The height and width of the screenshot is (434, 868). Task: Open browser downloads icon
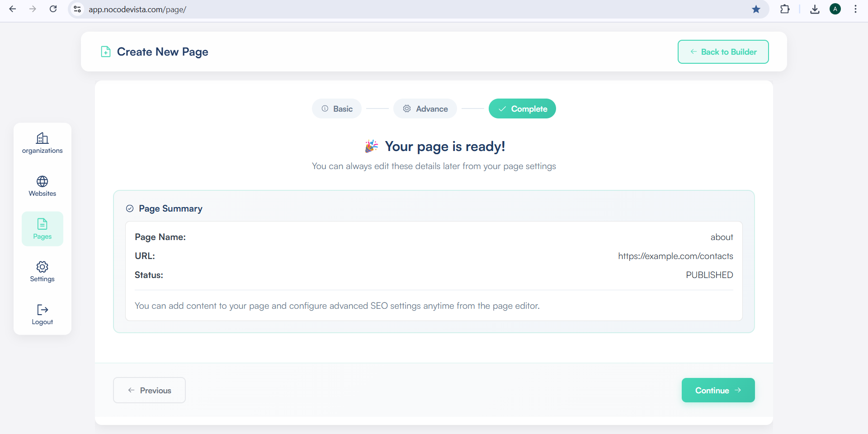(x=815, y=9)
